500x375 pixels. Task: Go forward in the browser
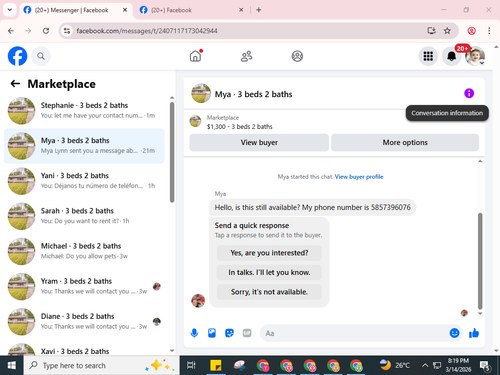(28, 31)
